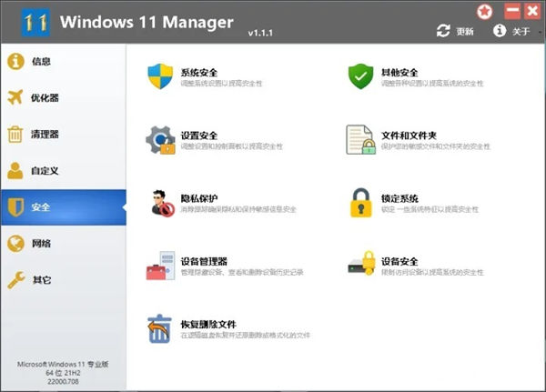This screenshot has height=392, width=546.
Task: Click the 锁定系统 padlock icon
Action: (x=361, y=203)
